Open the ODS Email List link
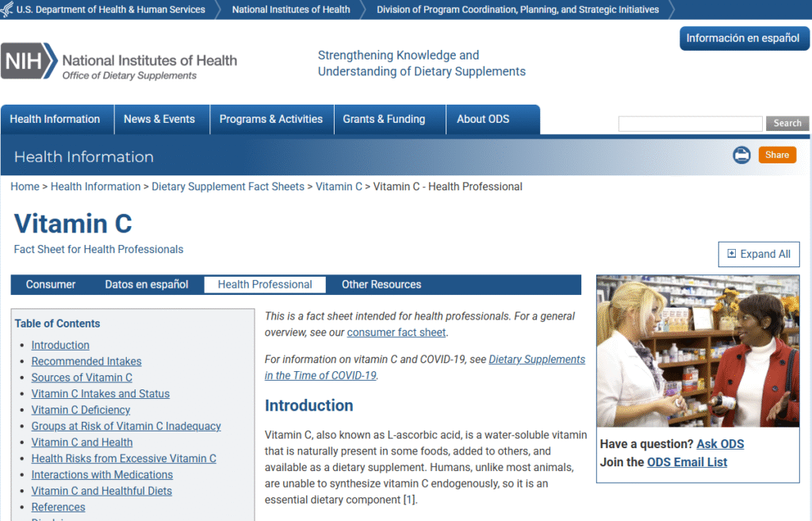This screenshot has width=812, height=521. [687, 462]
